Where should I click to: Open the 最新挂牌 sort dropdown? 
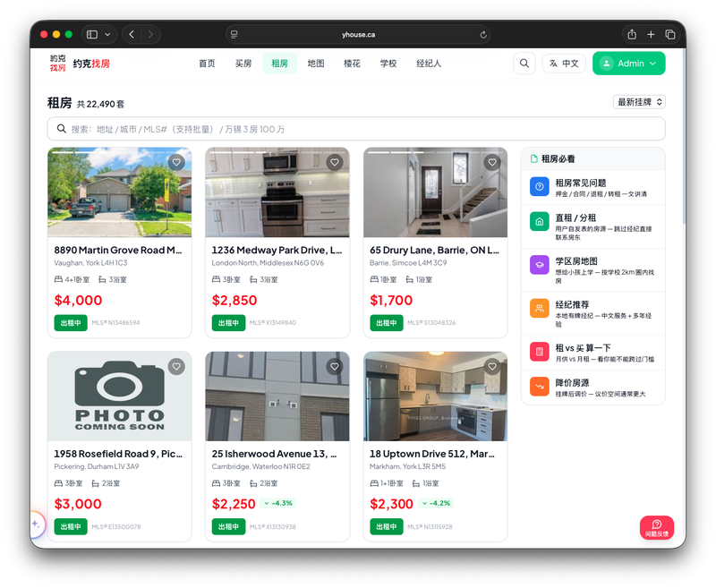[x=639, y=102]
